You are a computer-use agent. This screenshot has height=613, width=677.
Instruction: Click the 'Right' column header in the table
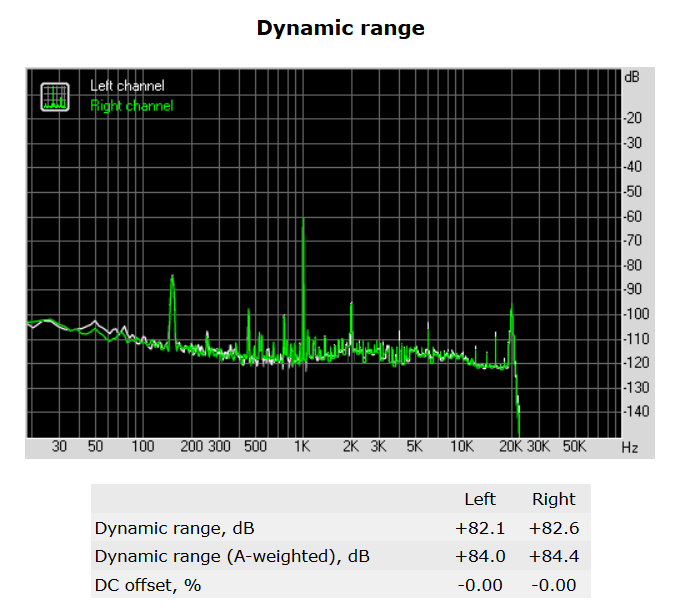tap(554, 499)
